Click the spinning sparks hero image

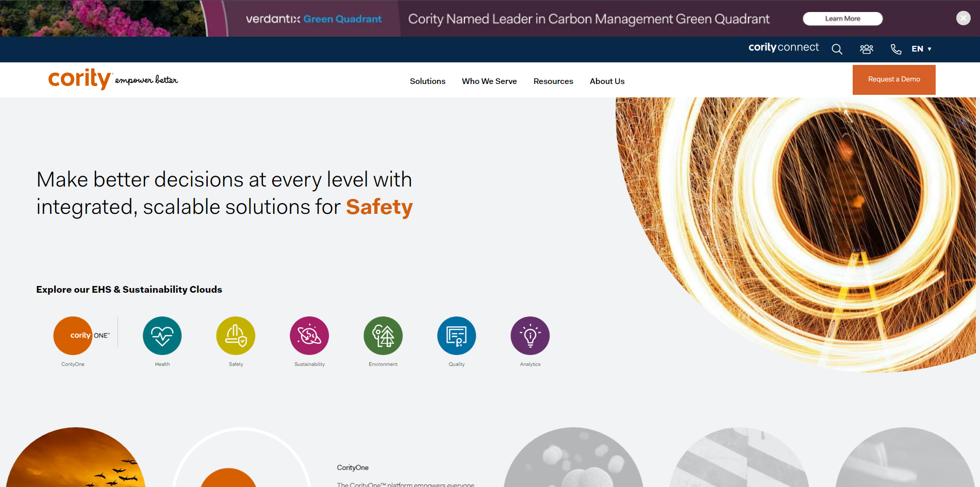click(x=795, y=234)
